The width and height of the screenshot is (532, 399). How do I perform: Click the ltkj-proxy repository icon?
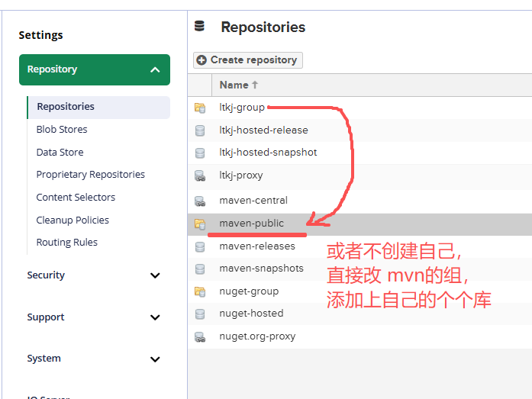pyautogui.click(x=200, y=175)
